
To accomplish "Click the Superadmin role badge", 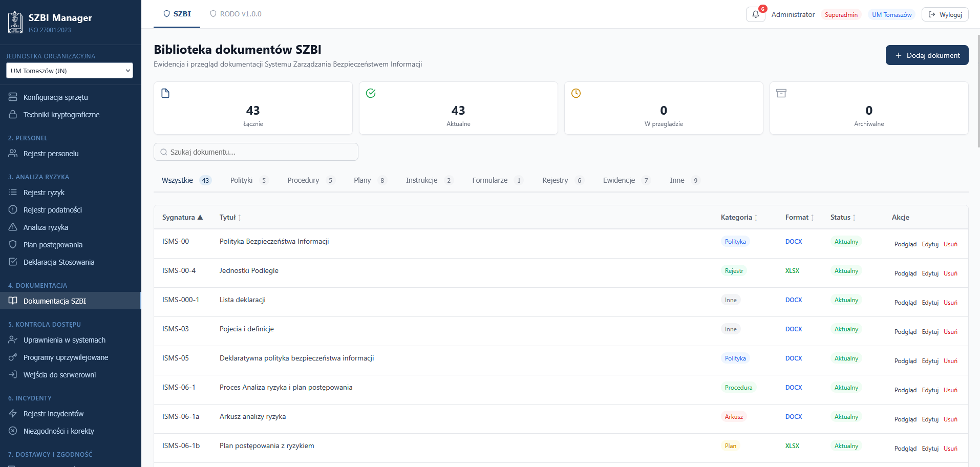I will (841, 15).
